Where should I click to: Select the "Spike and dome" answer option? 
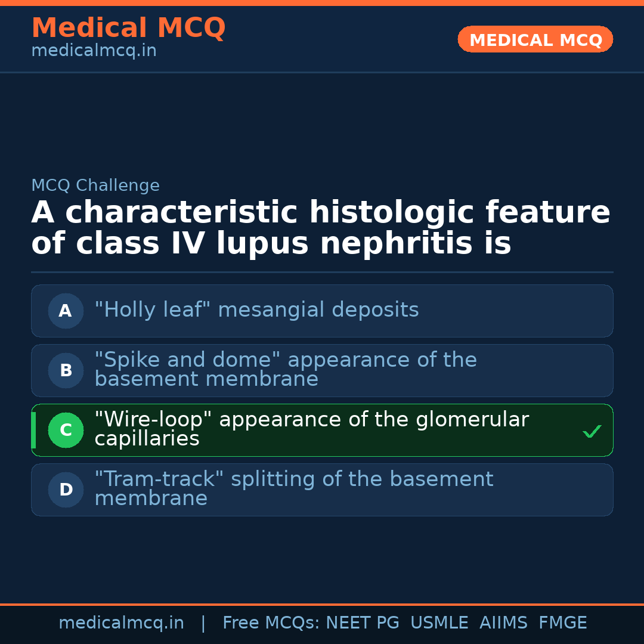(x=285, y=370)
